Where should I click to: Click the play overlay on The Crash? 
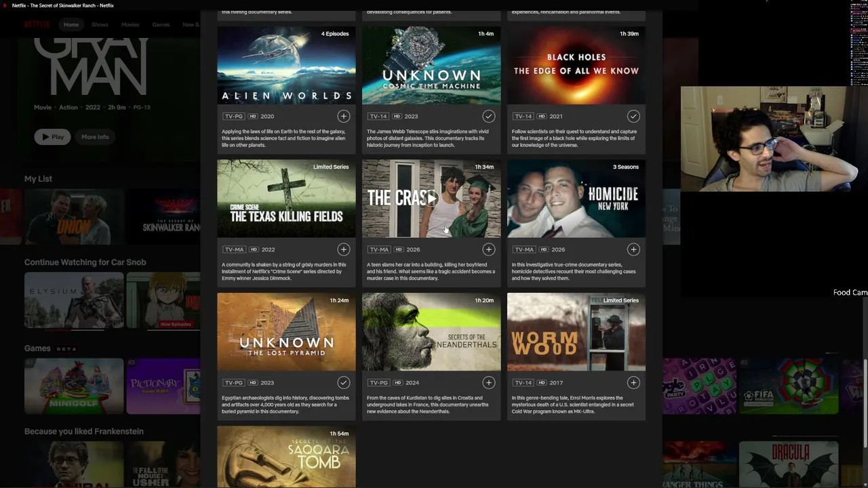point(431,199)
